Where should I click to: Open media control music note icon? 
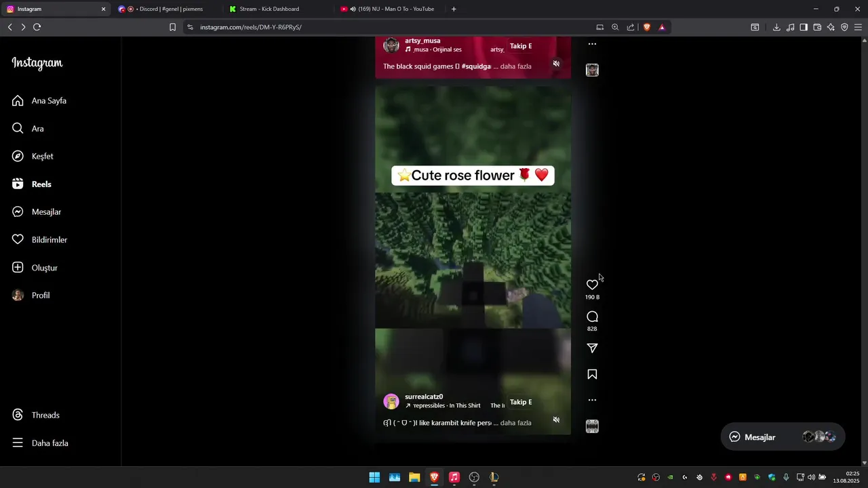pos(790,27)
